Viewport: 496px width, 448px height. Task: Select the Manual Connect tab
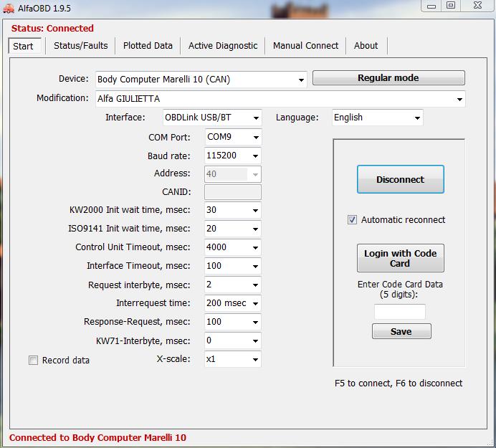point(305,46)
